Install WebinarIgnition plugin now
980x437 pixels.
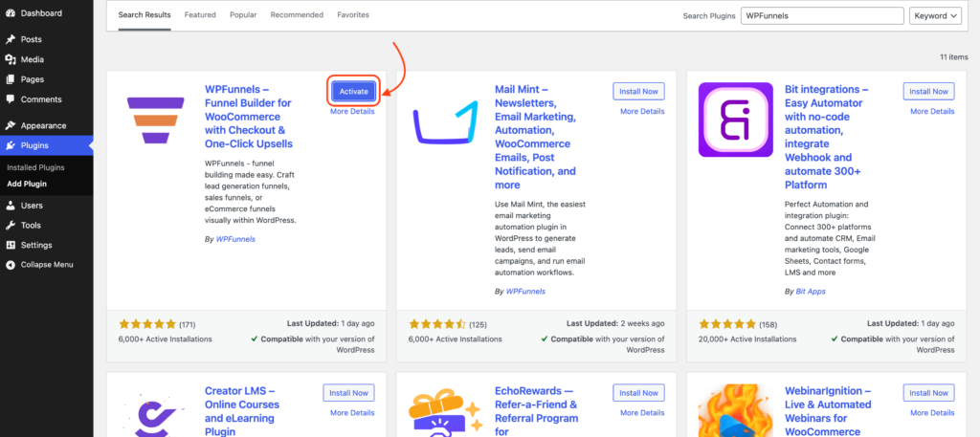928,393
